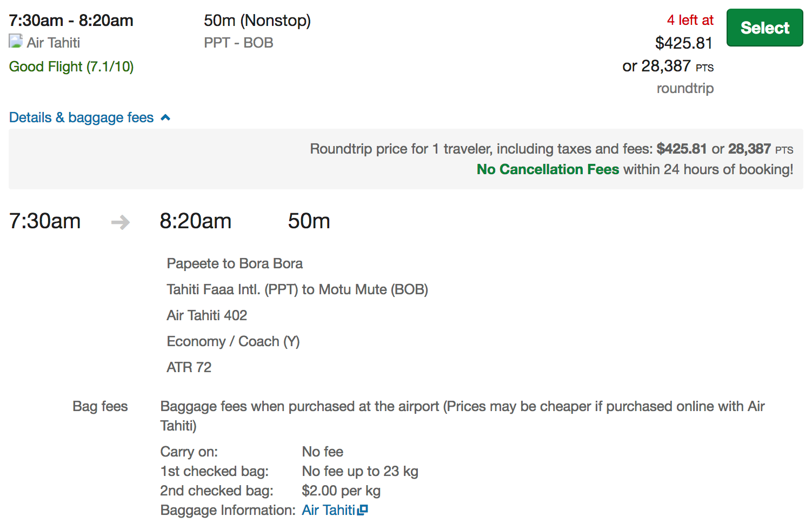Image resolution: width=812 pixels, height=529 pixels.
Task: Click the chevron beside Details & baggage fees
Action: point(165,117)
